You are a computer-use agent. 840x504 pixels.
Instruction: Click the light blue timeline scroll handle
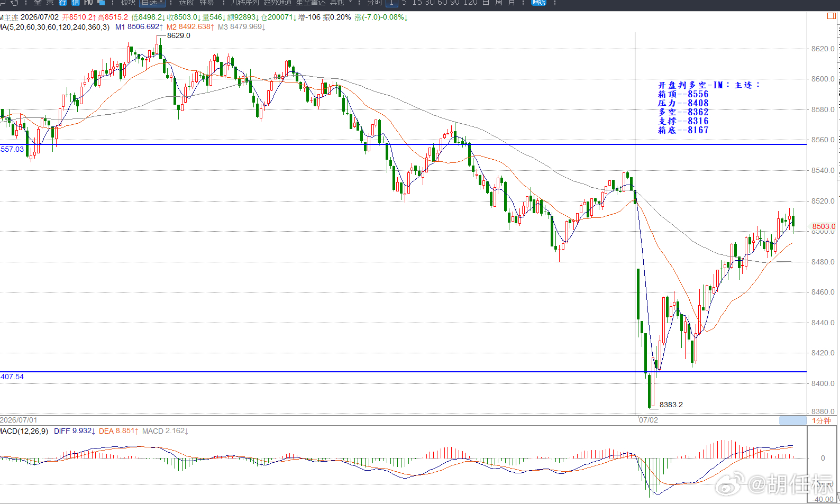792,420
